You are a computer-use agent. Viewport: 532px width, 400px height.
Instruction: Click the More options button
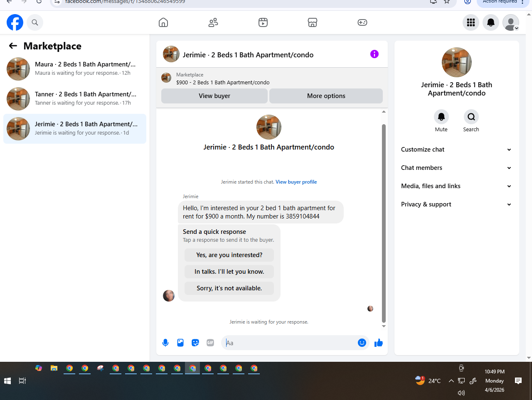tap(326, 96)
